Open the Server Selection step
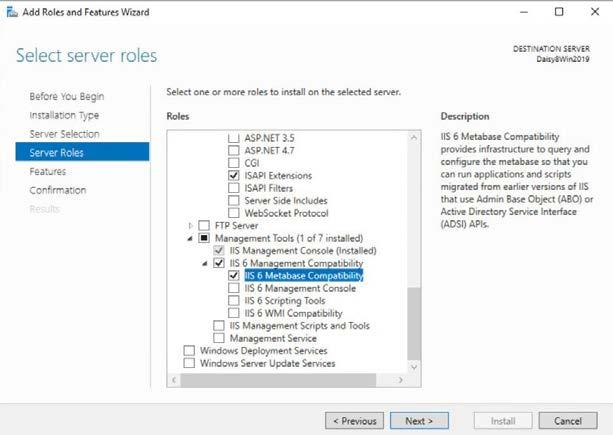613x435 pixels. (65, 134)
